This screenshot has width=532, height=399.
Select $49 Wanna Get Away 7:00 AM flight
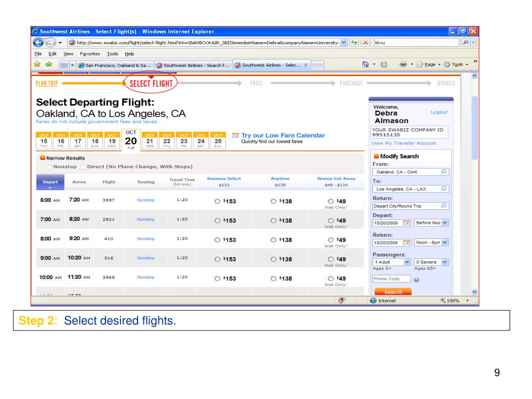tap(330, 220)
